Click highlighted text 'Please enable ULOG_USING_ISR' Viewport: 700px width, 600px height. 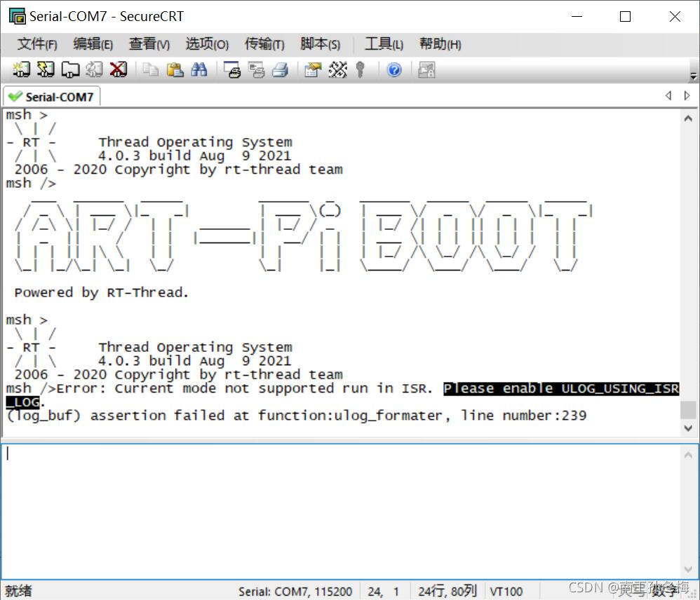click(x=561, y=388)
